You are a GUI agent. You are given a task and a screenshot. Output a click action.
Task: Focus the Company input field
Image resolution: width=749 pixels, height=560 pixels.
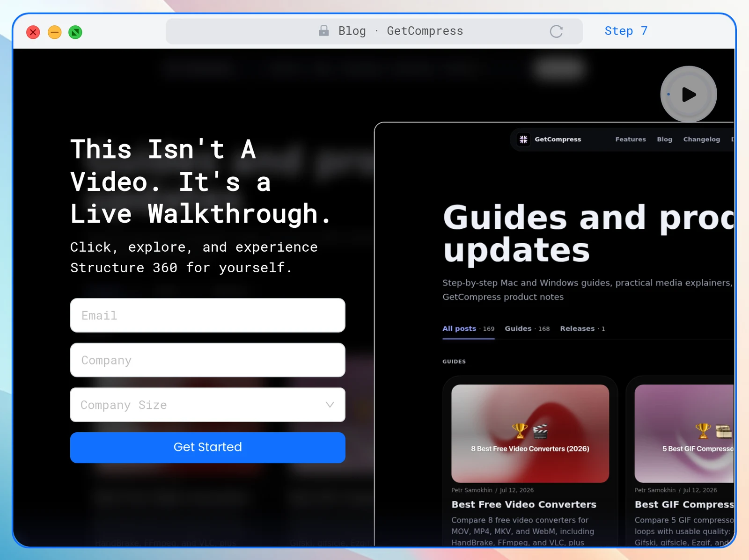[208, 360]
